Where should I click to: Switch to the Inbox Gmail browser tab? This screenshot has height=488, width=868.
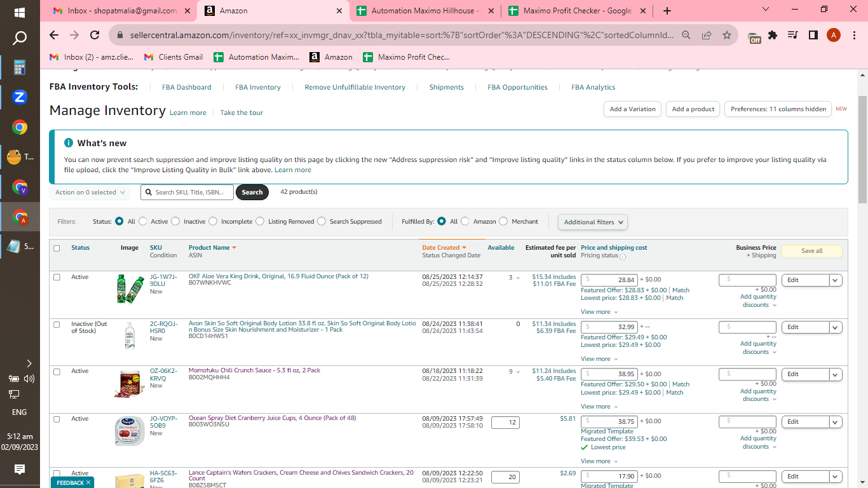[121, 11]
